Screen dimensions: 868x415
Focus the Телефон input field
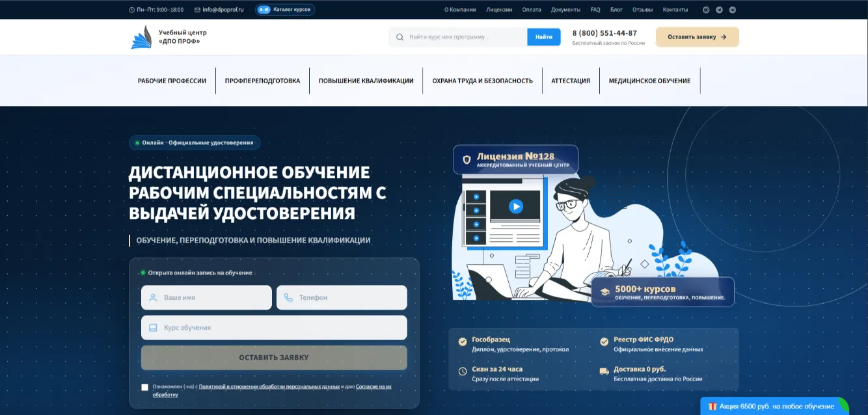(x=342, y=297)
